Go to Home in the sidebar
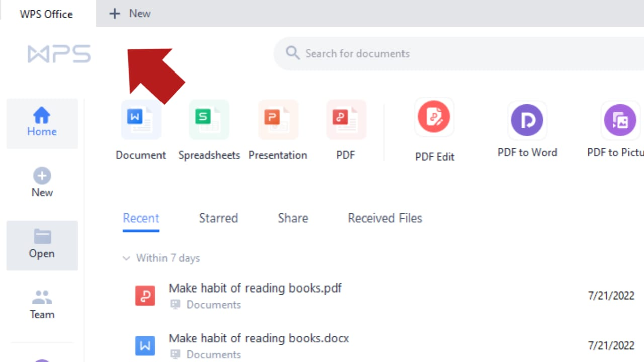644x362 pixels. click(x=42, y=123)
